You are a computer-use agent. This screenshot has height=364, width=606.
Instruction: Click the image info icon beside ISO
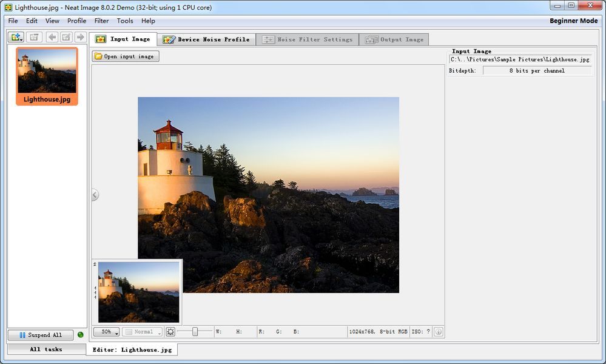coord(438,332)
